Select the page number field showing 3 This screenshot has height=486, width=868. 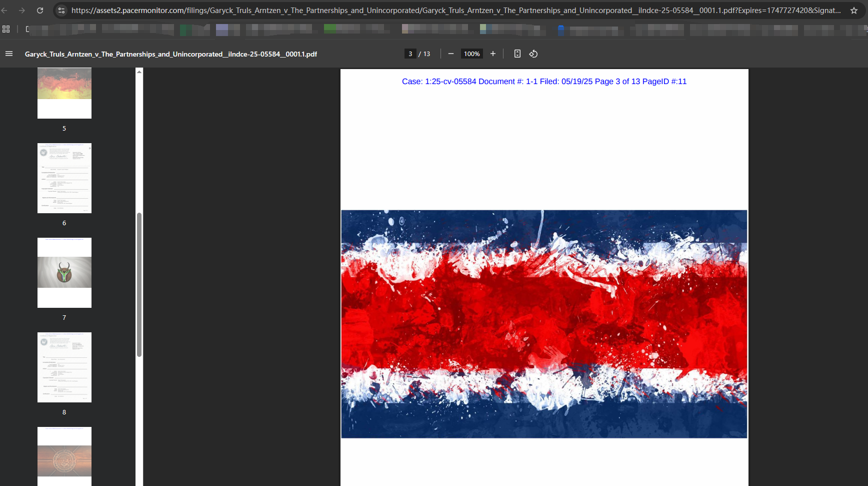point(410,54)
